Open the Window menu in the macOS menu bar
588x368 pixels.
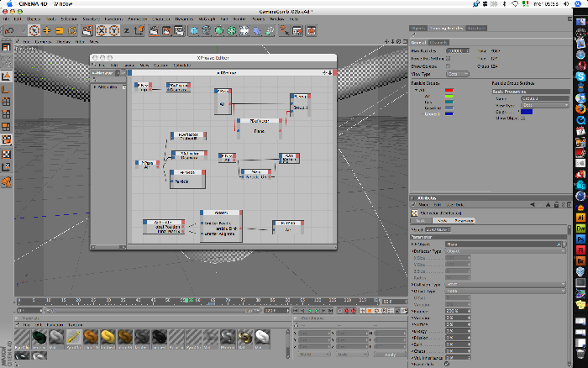coord(63,3)
